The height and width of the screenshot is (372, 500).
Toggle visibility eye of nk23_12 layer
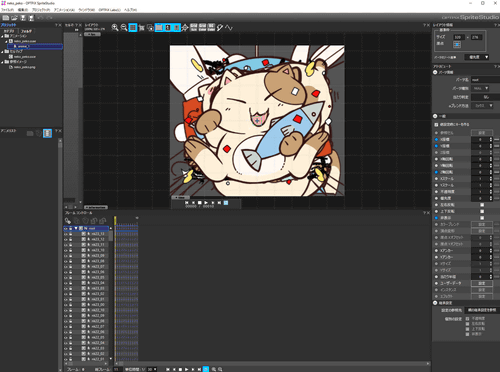pyautogui.click(x=66, y=239)
